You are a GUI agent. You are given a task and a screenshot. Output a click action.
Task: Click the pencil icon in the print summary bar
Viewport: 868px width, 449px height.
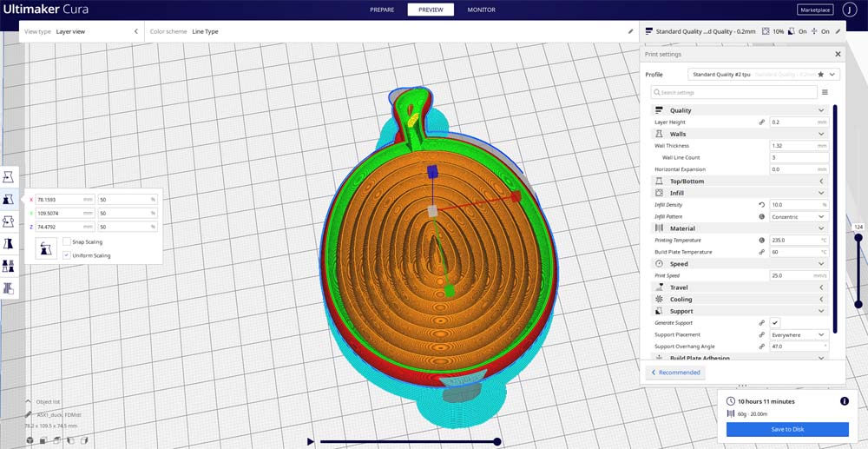coord(838,31)
